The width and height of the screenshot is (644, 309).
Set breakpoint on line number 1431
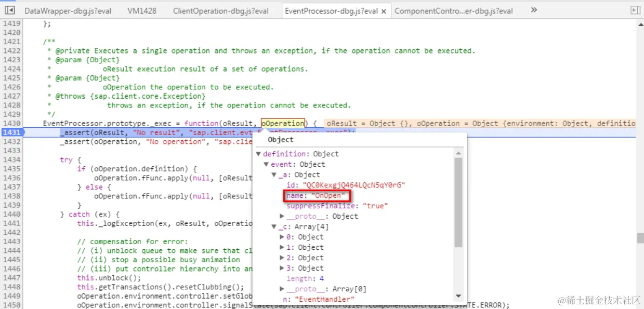(11, 132)
